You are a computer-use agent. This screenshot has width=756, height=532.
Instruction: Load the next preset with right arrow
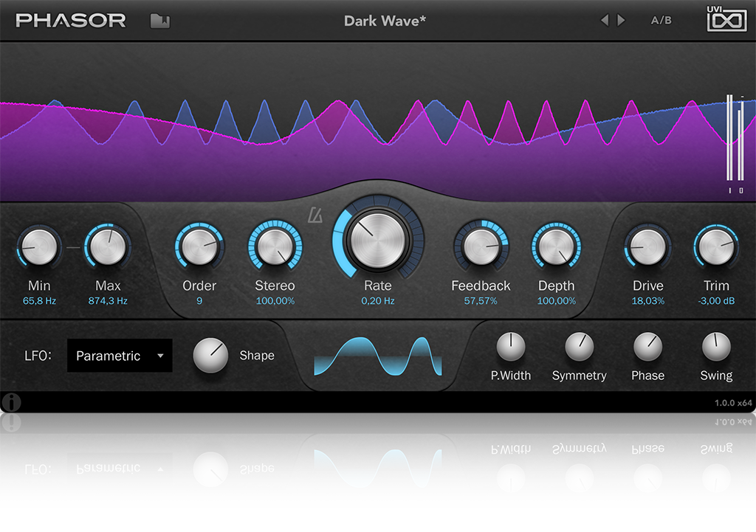621,20
